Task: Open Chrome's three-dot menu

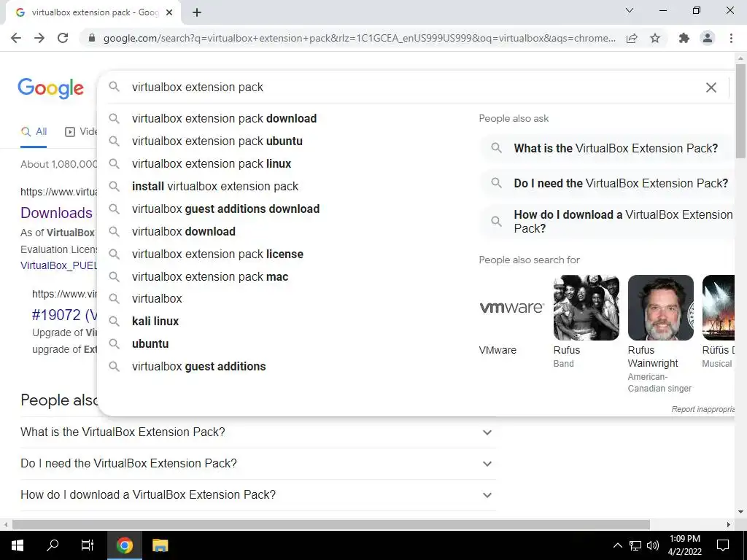Action: 731,38
